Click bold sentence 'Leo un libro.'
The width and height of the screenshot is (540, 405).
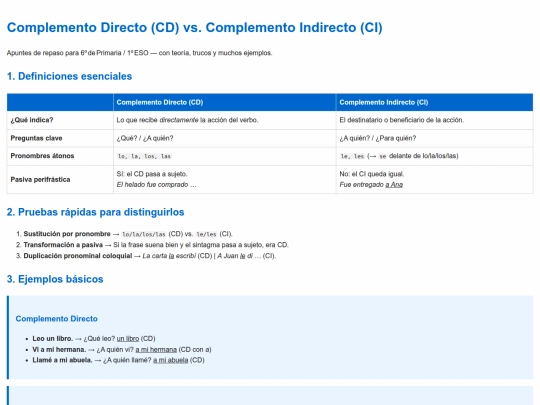click(x=53, y=339)
